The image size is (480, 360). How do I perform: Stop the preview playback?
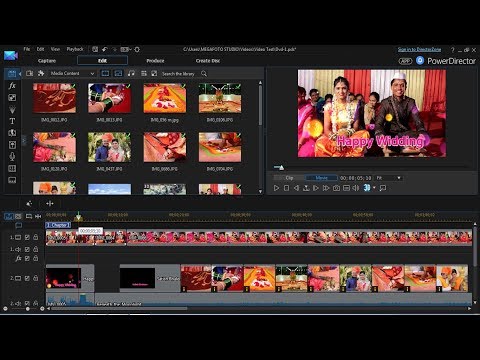286,188
